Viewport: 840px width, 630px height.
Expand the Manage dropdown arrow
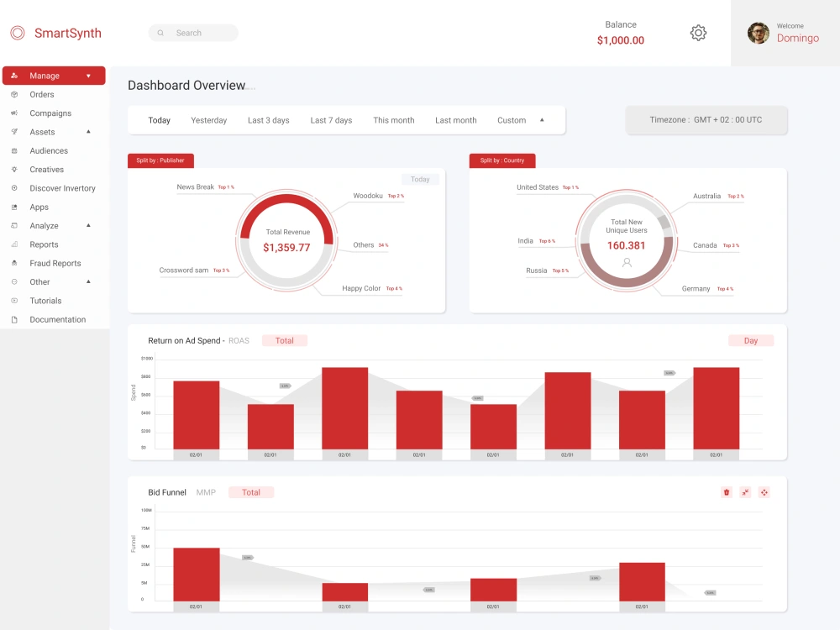coord(88,76)
